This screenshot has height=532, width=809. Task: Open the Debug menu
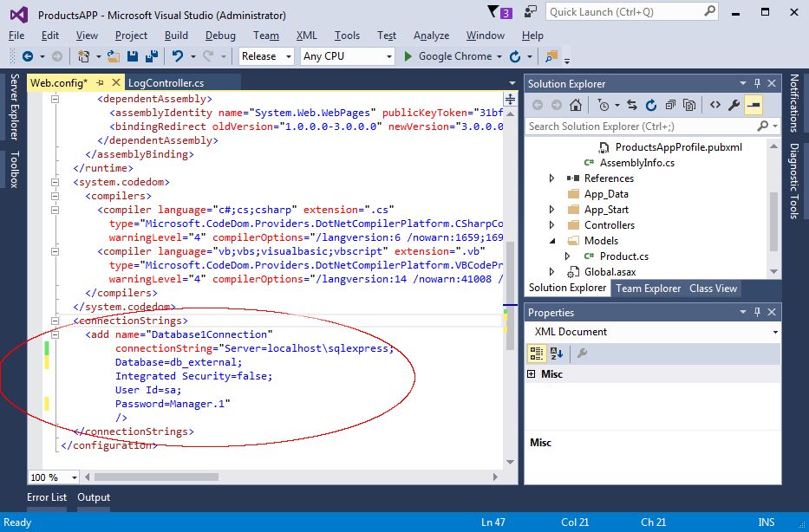click(221, 36)
